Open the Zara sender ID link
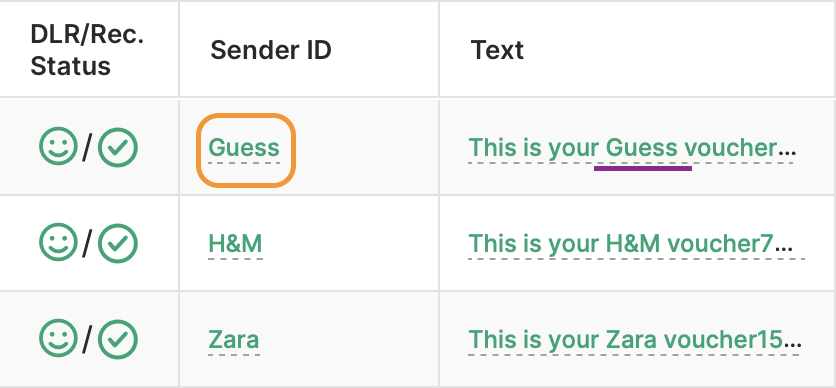Screen dimensions: 836x388 click(x=234, y=340)
